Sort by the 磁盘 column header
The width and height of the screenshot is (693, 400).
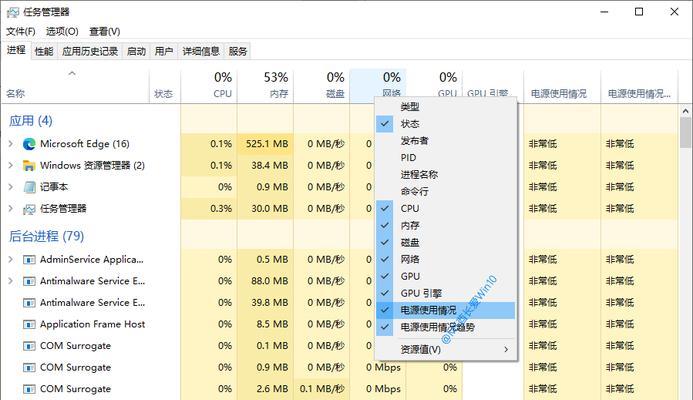click(321, 87)
